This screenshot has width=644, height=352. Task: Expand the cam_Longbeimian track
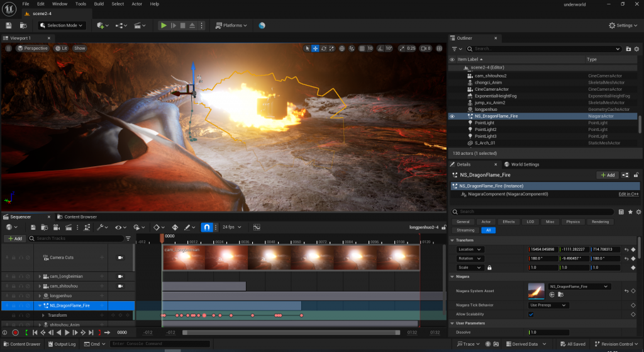pyautogui.click(x=40, y=276)
